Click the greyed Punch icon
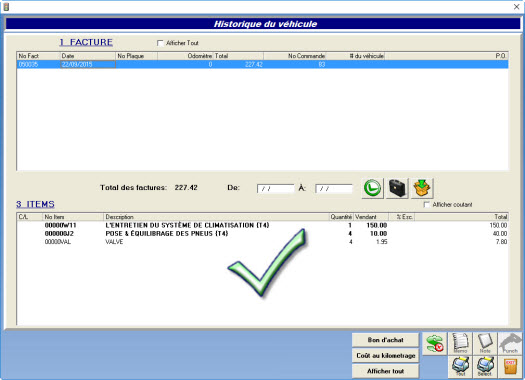 pyautogui.click(x=510, y=344)
